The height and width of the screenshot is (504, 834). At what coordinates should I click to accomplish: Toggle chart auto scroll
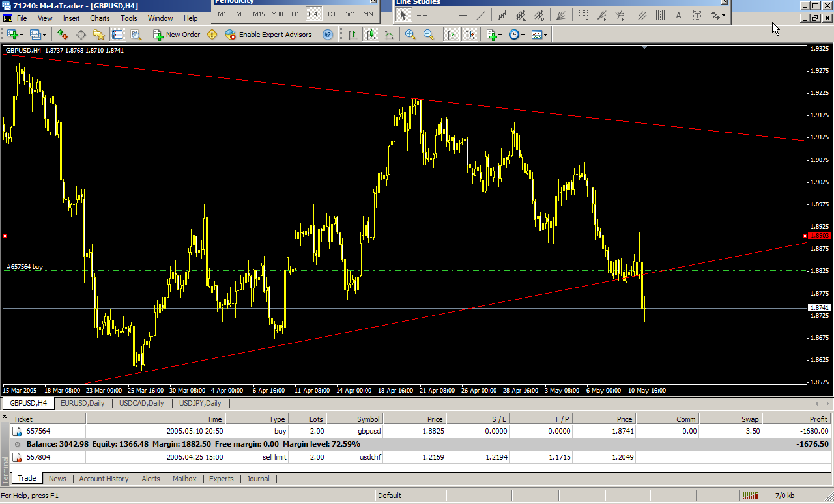pyautogui.click(x=451, y=35)
